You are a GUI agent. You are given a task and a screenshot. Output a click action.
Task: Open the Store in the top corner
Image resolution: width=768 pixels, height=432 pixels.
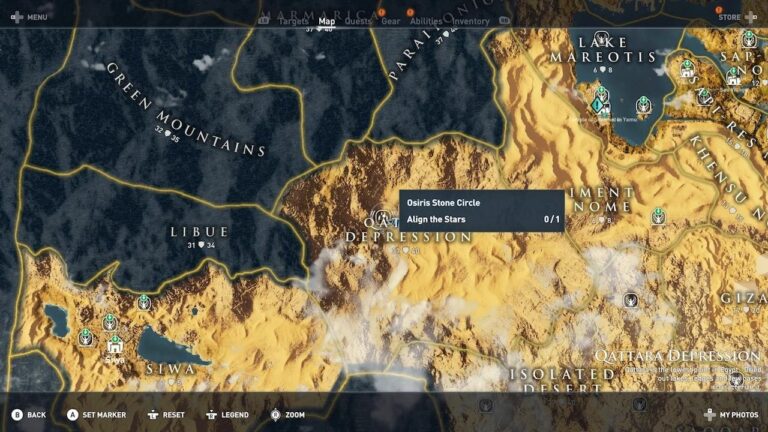click(x=737, y=17)
